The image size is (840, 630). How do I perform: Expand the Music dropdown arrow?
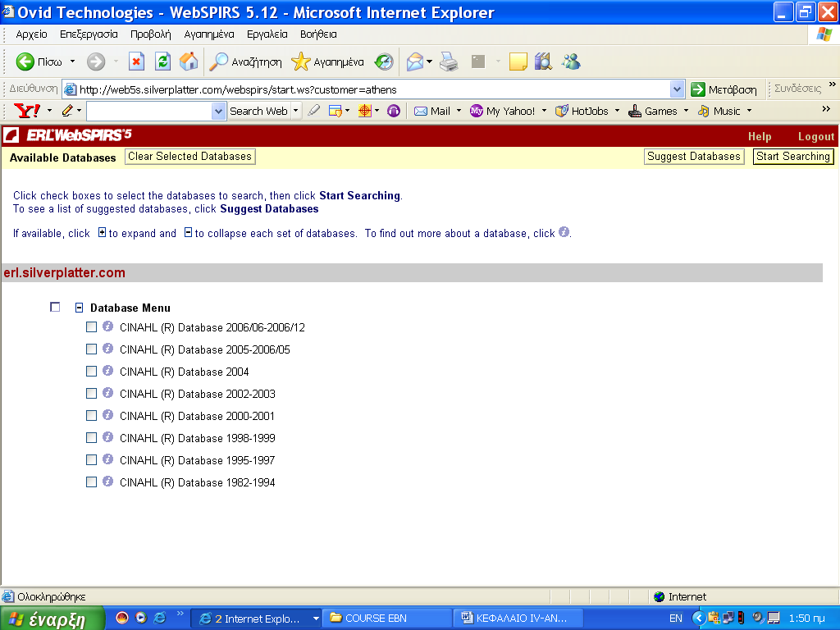(750, 111)
